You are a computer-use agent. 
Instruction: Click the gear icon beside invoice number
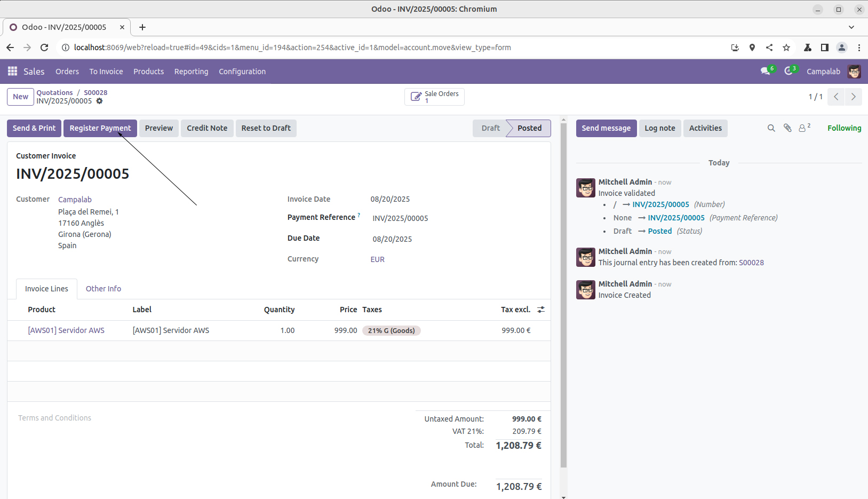click(99, 101)
